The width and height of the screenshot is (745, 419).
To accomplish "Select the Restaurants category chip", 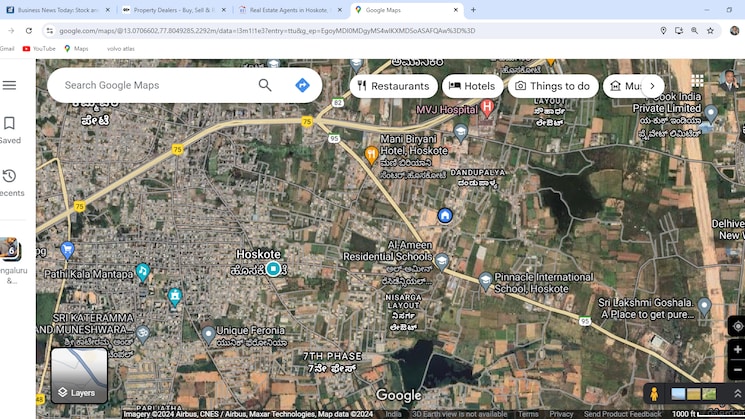I will tap(393, 86).
